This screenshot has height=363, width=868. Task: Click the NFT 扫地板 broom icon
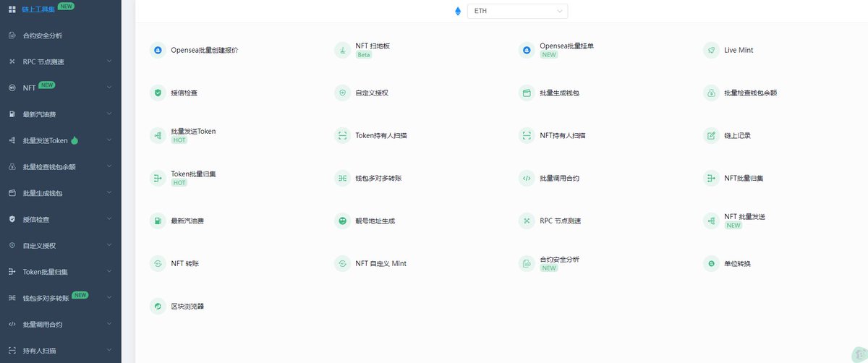tap(342, 51)
